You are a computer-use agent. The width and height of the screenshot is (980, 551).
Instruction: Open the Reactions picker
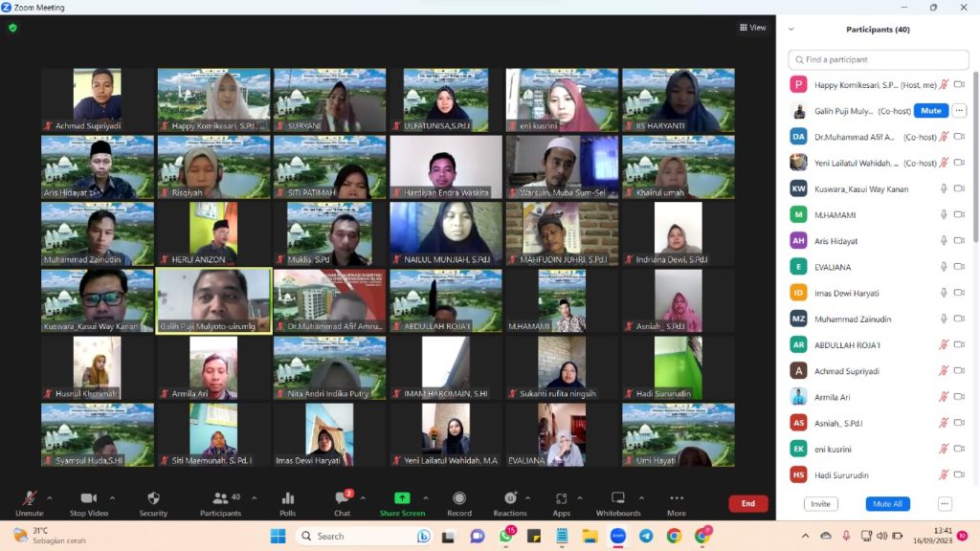[x=510, y=503]
